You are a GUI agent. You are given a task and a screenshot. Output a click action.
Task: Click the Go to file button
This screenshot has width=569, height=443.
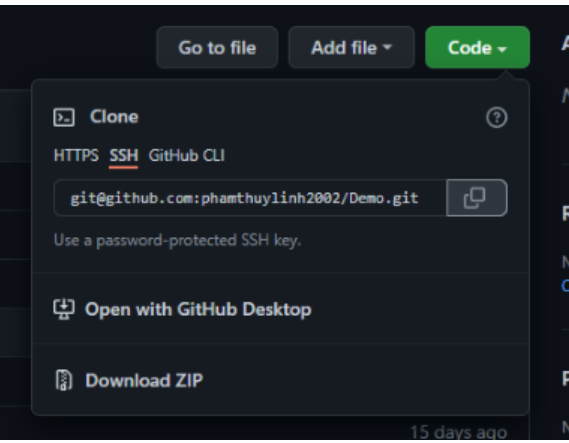[x=217, y=47]
